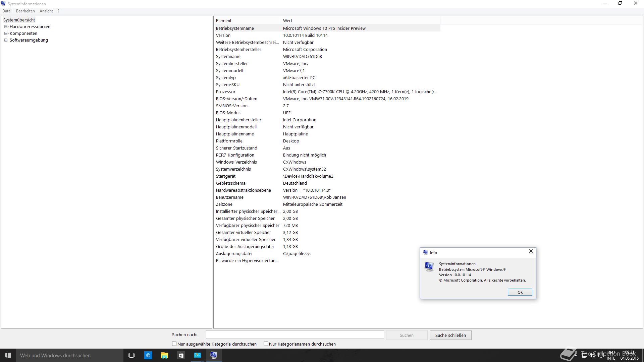Viewport: 644px width, 362px height.
Task: Select Systemübersicht in the tree
Action: click(19, 20)
